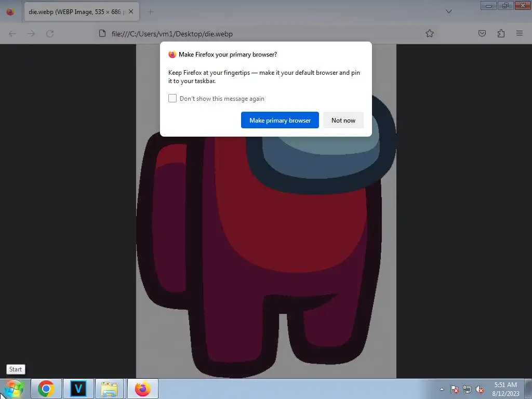Dismiss dialog with Not now
Screen dimensions: 532x399
(343, 120)
